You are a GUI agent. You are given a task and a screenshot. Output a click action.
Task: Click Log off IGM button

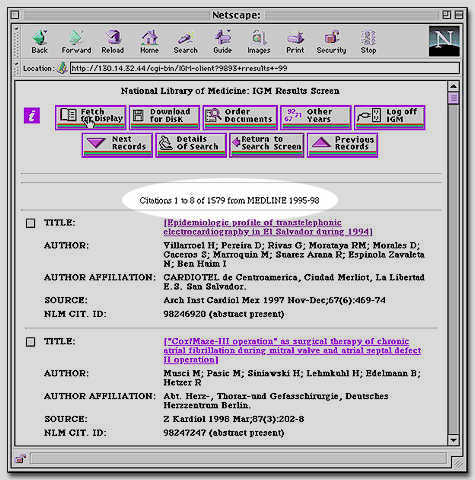[x=390, y=117]
